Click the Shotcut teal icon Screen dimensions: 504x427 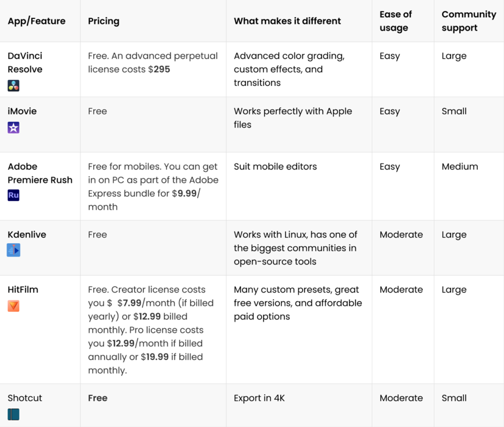click(x=13, y=415)
